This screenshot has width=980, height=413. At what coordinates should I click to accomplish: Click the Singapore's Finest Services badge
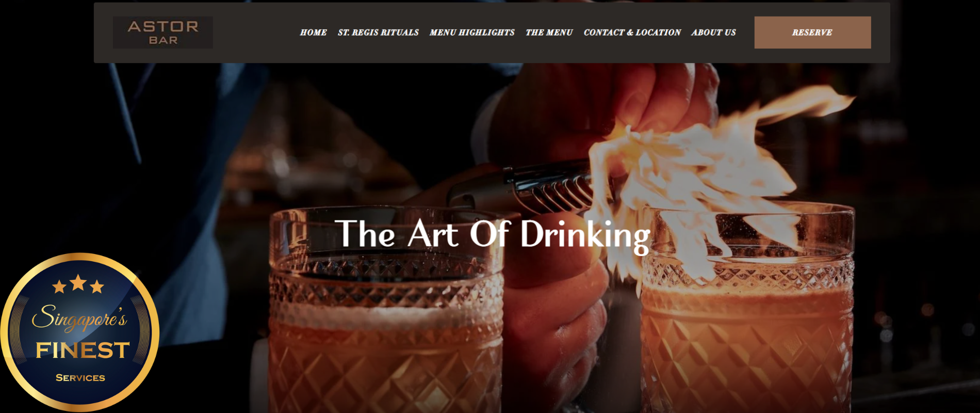tap(80, 332)
